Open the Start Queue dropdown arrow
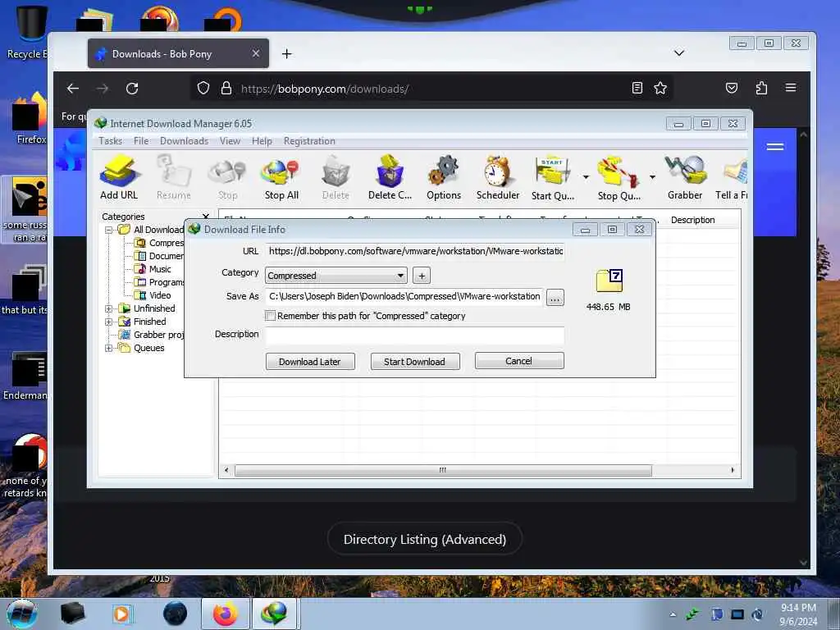 pos(586,177)
